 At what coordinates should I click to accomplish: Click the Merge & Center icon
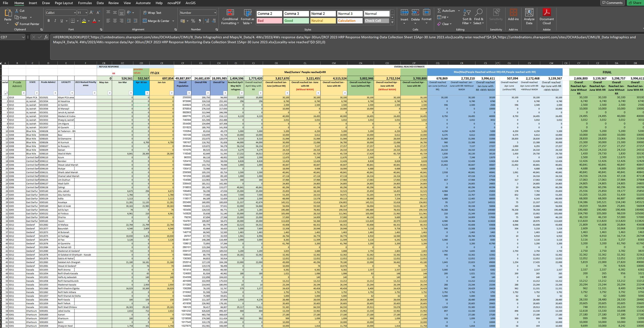click(x=145, y=21)
